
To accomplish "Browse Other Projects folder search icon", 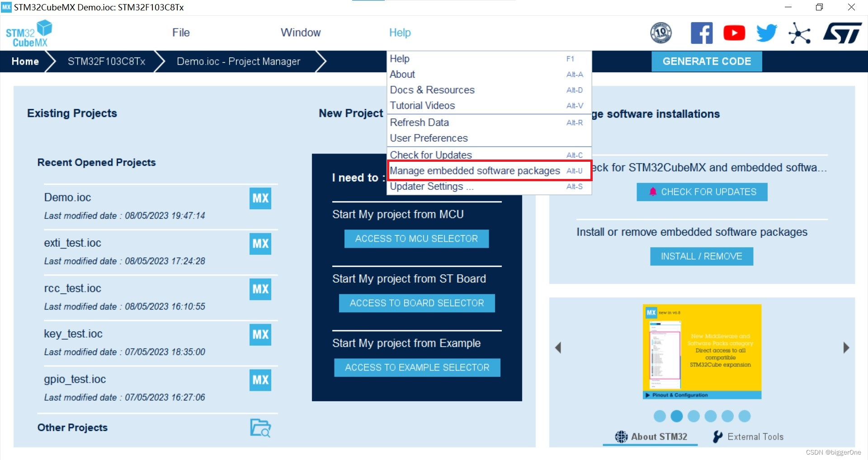I will [260, 428].
